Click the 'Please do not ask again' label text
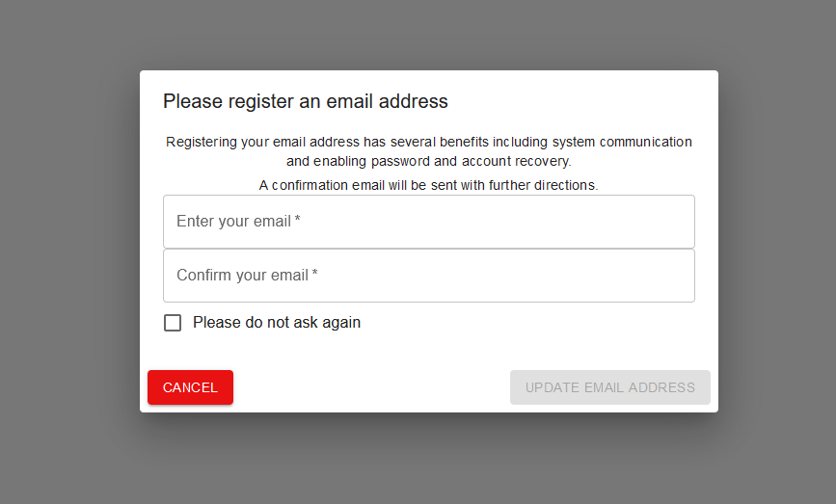This screenshot has height=504, width=836. tap(277, 323)
